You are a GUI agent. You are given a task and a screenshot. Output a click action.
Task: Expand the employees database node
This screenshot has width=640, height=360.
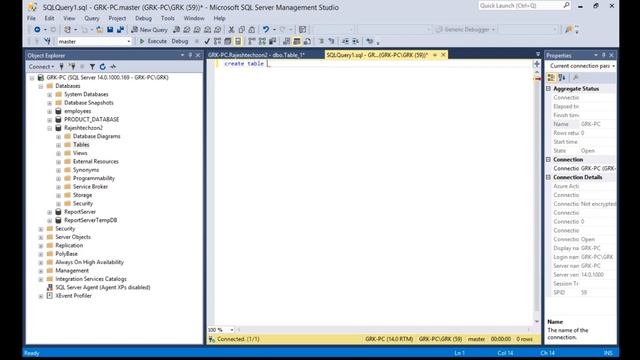[49, 111]
